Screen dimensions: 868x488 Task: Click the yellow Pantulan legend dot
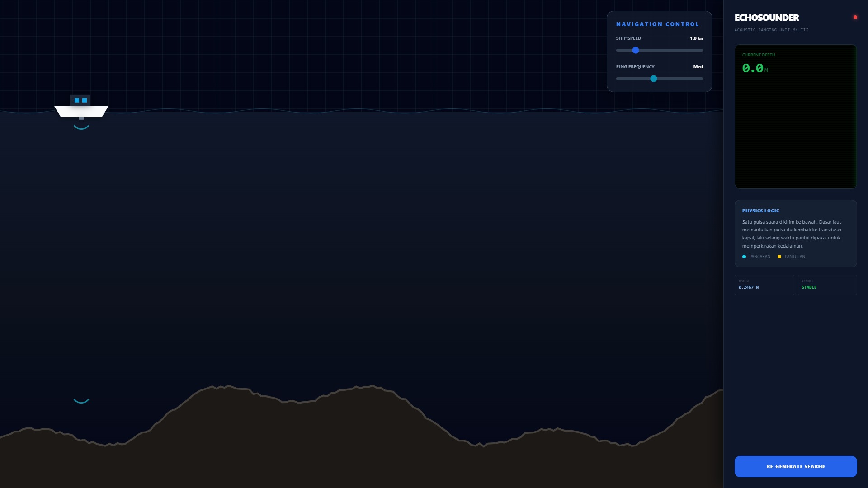779,257
